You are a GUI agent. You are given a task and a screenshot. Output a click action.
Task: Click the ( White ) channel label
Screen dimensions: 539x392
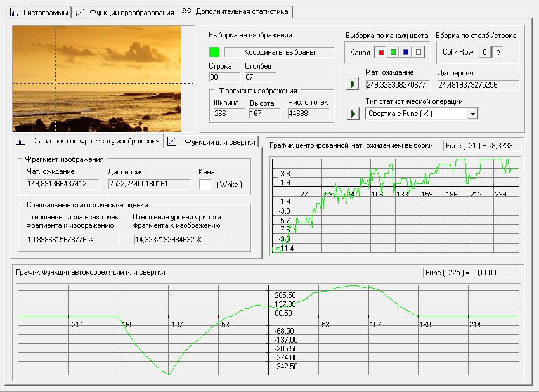[x=229, y=185]
